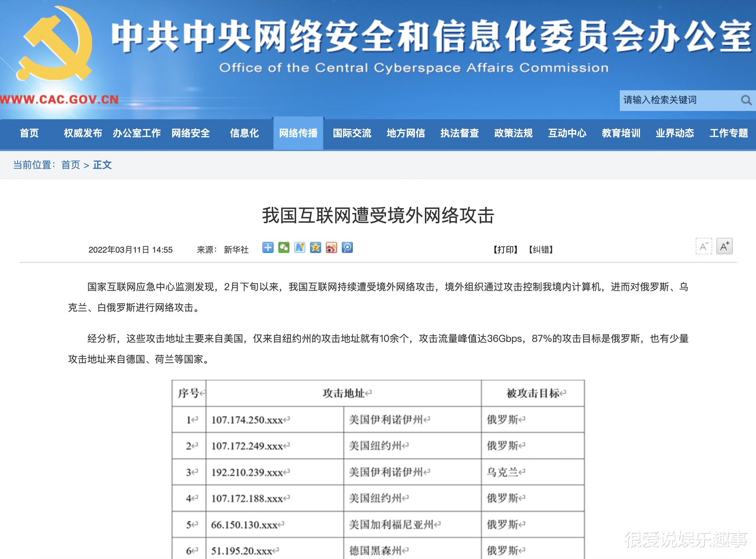Click table cell 107.172.188.xxx
Viewport: 756px width, 559px height.
pos(275,498)
